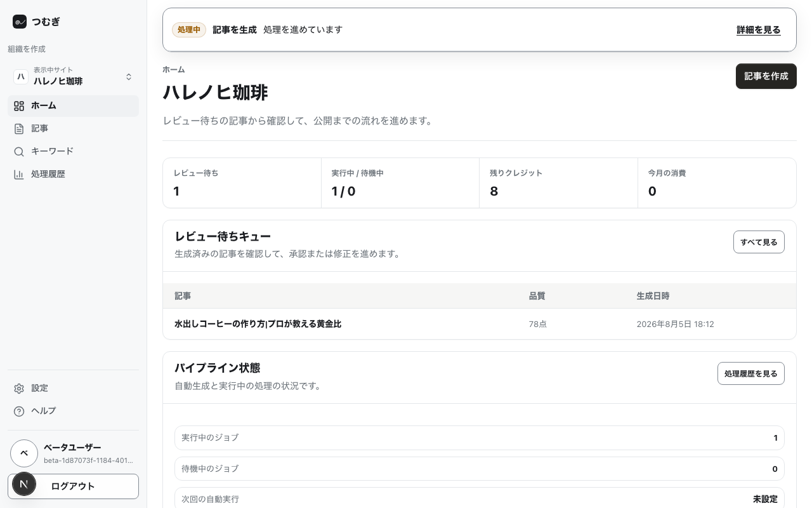Open the ホーム grid icon
Screen dimensions: 812x508
(x=19, y=106)
